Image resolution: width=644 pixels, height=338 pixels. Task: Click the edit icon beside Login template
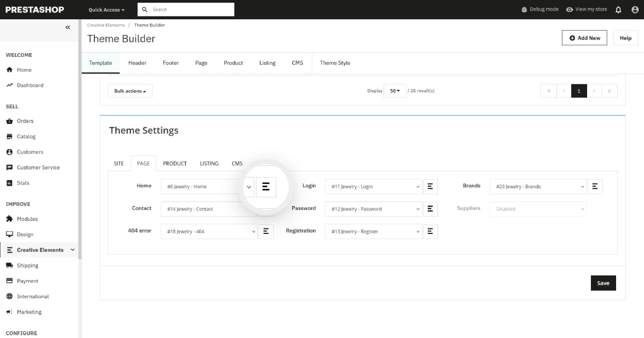click(x=430, y=187)
